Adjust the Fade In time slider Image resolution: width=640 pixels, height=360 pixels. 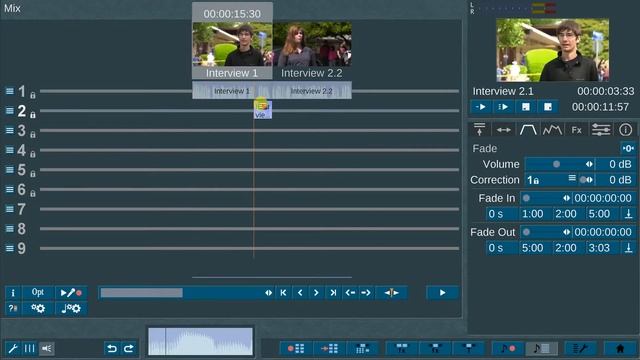tap(546, 198)
